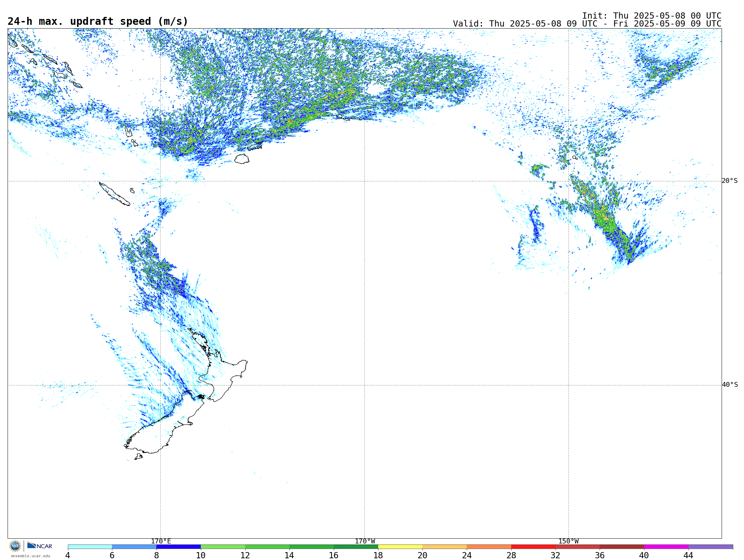744x560 pixels.
Task: Click the magenta 40-44 color swatch
Action: click(666, 547)
